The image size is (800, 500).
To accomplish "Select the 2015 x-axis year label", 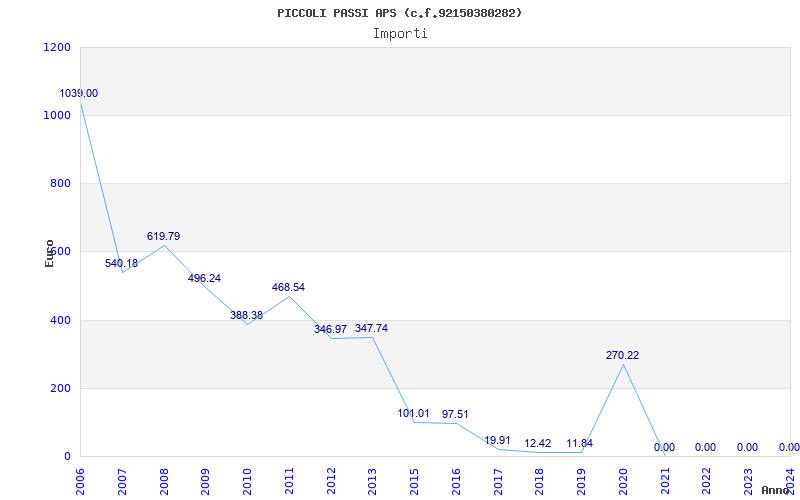I will click(x=413, y=479).
